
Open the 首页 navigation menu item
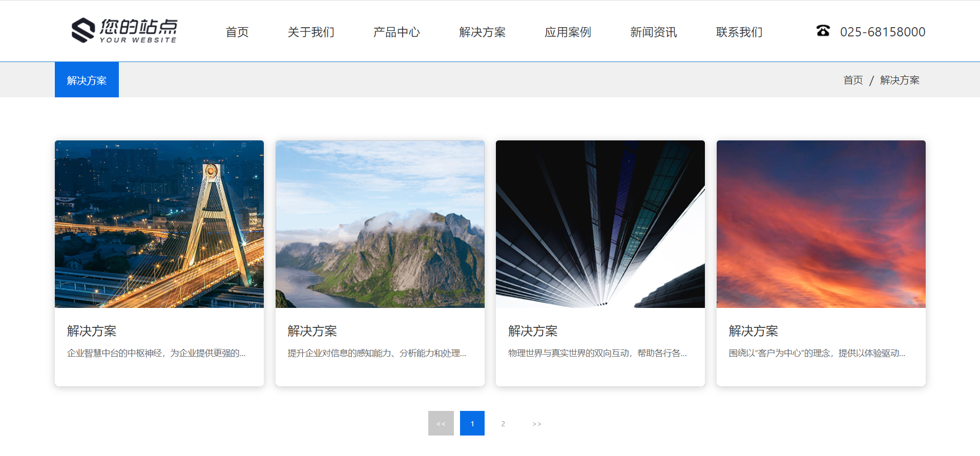click(x=237, y=32)
